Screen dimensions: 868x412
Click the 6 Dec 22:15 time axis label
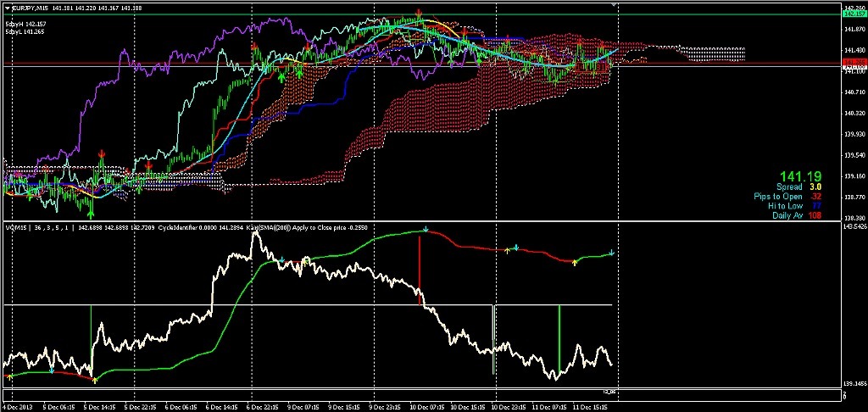pos(264,407)
